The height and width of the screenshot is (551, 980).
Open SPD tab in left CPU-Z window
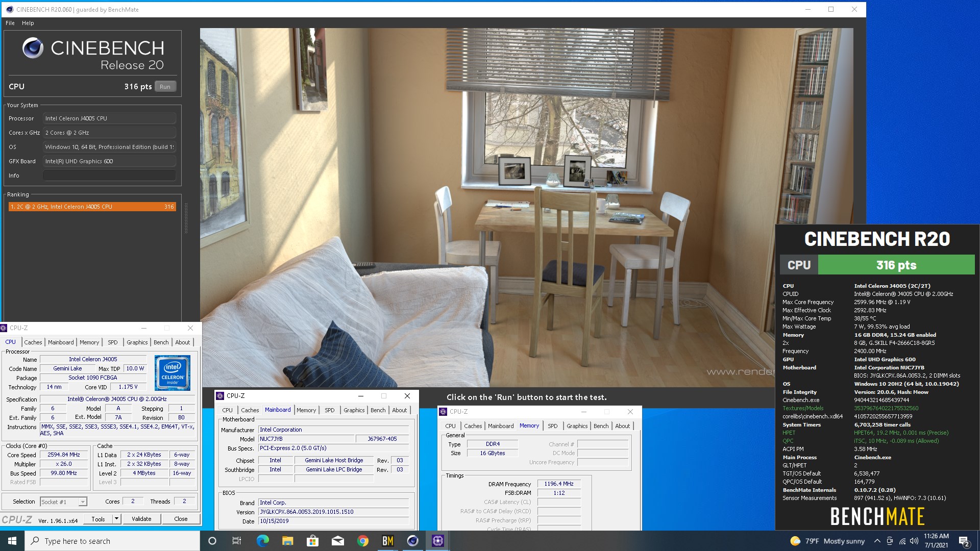coord(113,342)
